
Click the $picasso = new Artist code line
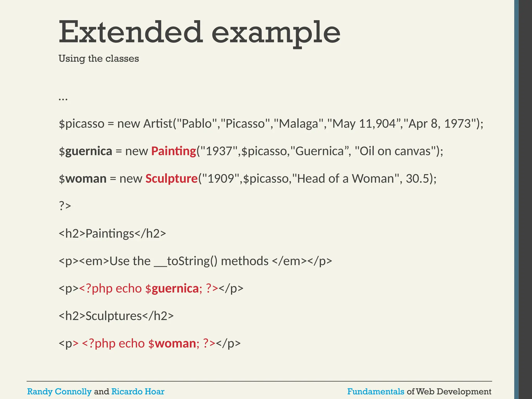pyautogui.click(x=271, y=123)
